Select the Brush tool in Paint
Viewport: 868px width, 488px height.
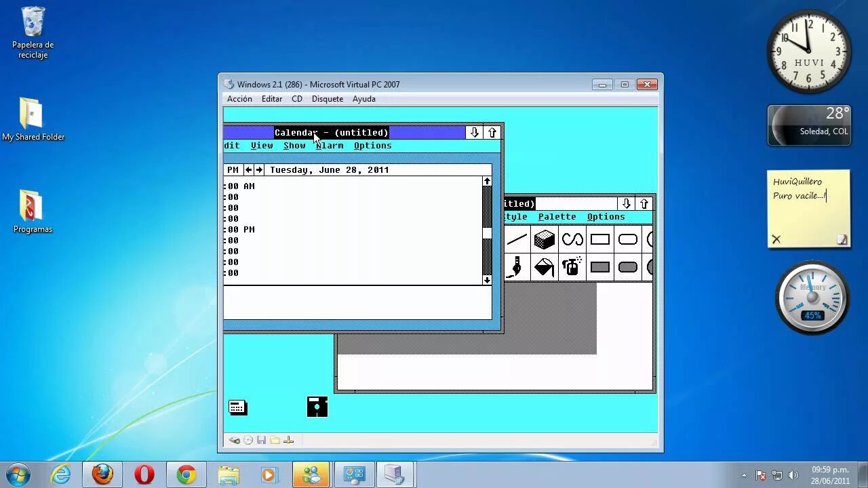517,267
